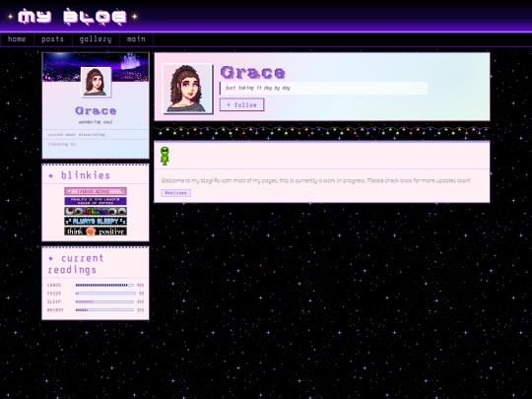
Task: Click the SLEEP label text
Action: pos(54,301)
